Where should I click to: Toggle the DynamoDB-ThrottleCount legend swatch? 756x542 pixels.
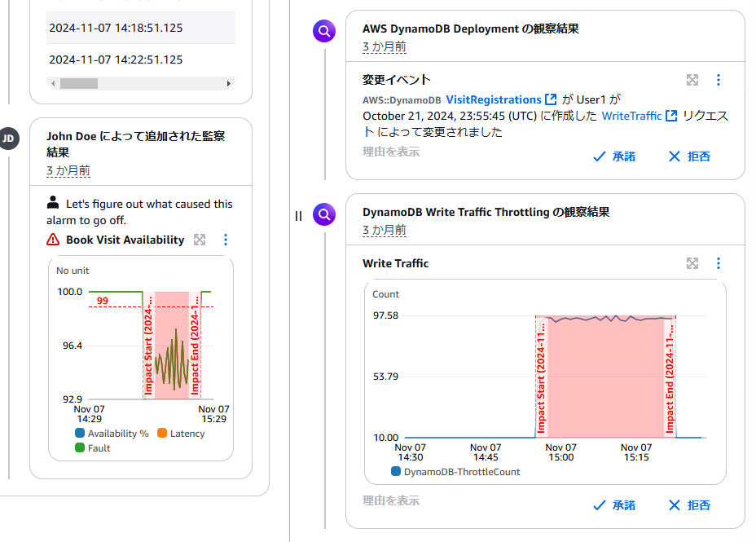(396, 471)
